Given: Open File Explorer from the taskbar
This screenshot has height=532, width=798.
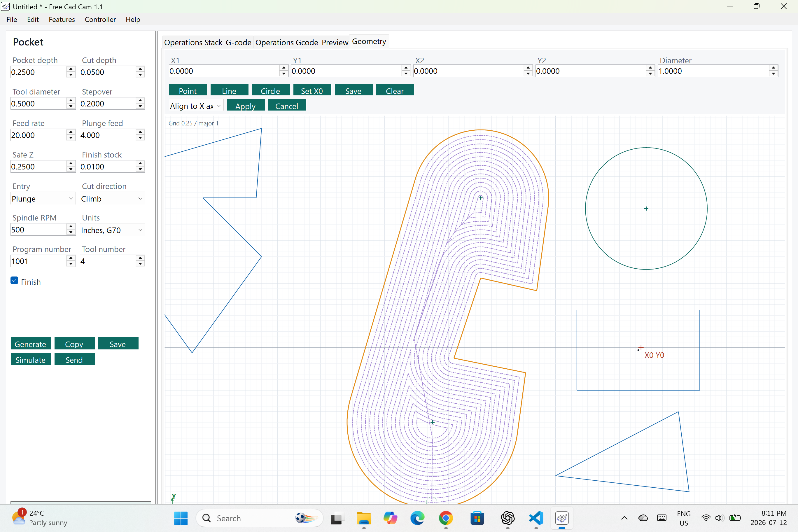Looking at the screenshot, I should click(364, 518).
